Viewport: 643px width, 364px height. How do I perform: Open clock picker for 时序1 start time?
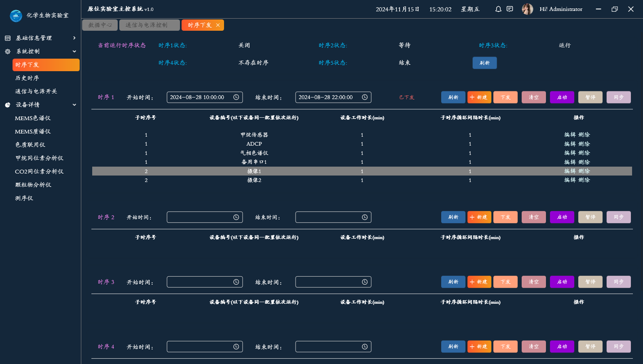point(236,97)
